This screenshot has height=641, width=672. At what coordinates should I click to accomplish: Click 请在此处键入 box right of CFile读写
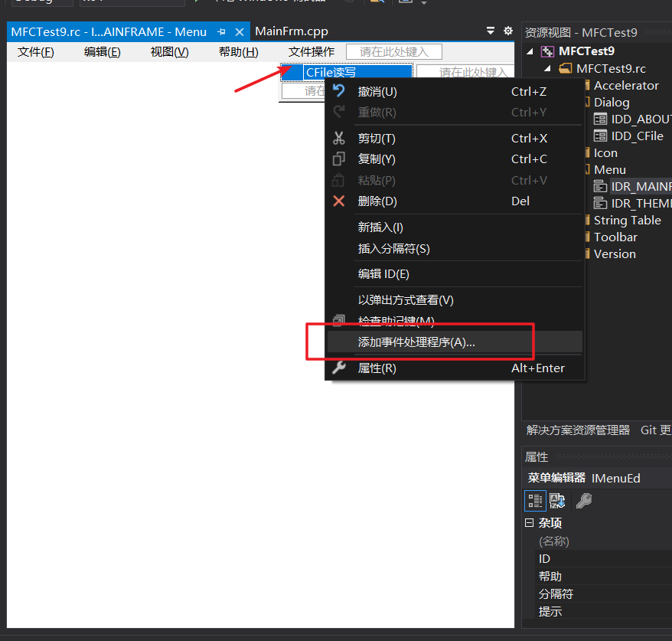click(466, 71)
